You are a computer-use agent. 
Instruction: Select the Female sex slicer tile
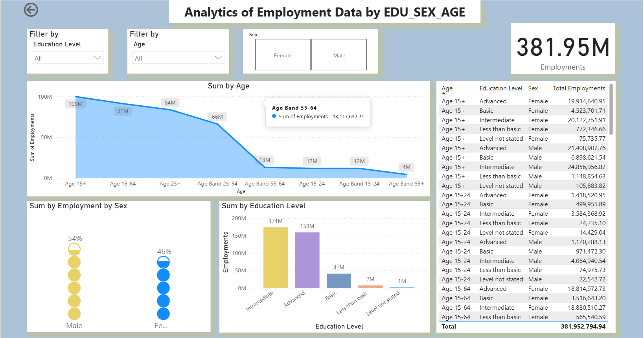tap(283, 55)
